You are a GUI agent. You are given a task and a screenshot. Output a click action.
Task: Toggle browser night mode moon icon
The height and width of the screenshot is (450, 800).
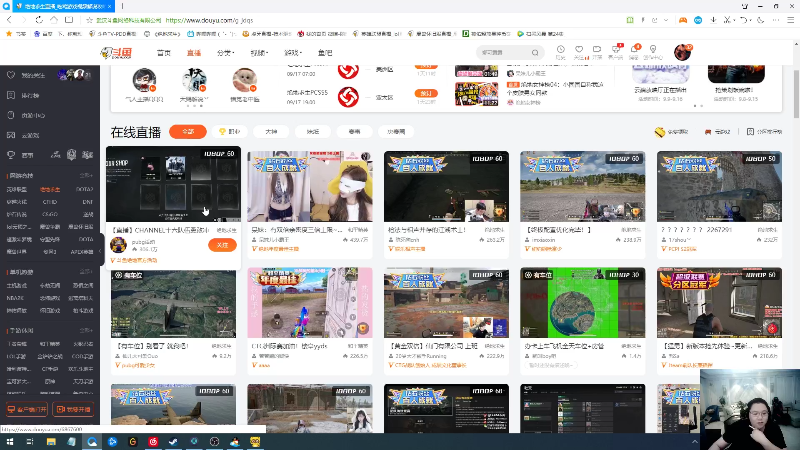760,20
